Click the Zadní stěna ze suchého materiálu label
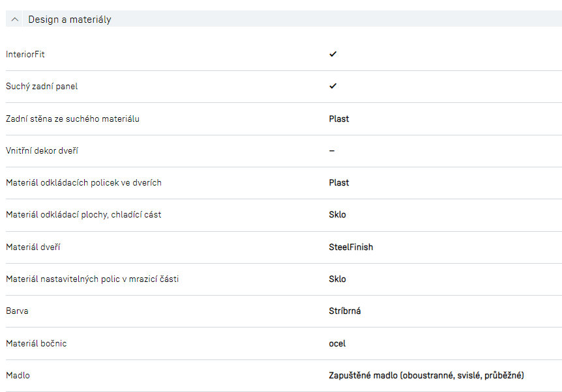This screenshot has width=562, height=392. click(72, 119)
